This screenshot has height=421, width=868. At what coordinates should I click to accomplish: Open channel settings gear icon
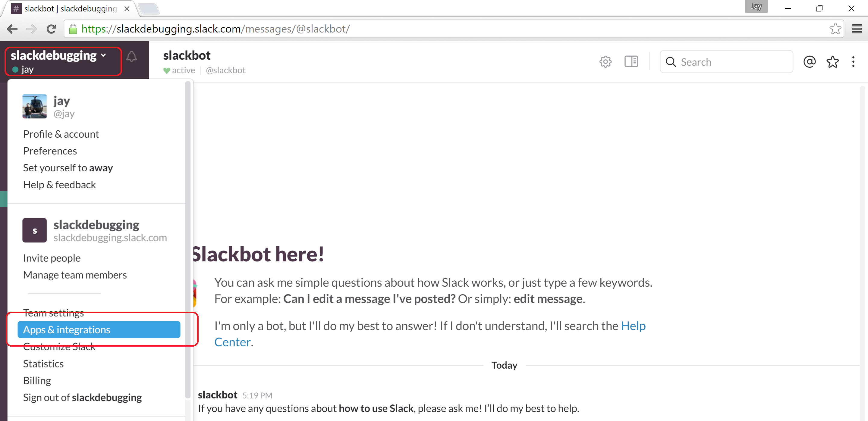tap(605, 62)
